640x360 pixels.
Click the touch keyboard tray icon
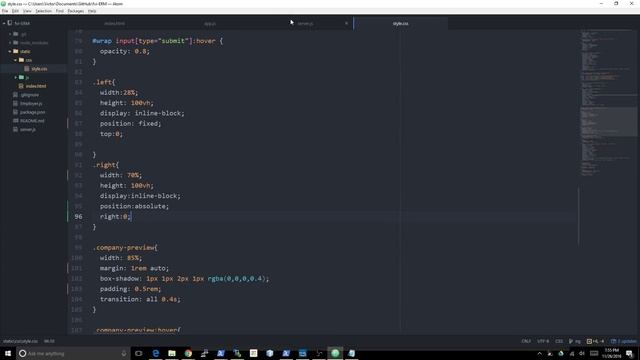[x=594, y=353]
